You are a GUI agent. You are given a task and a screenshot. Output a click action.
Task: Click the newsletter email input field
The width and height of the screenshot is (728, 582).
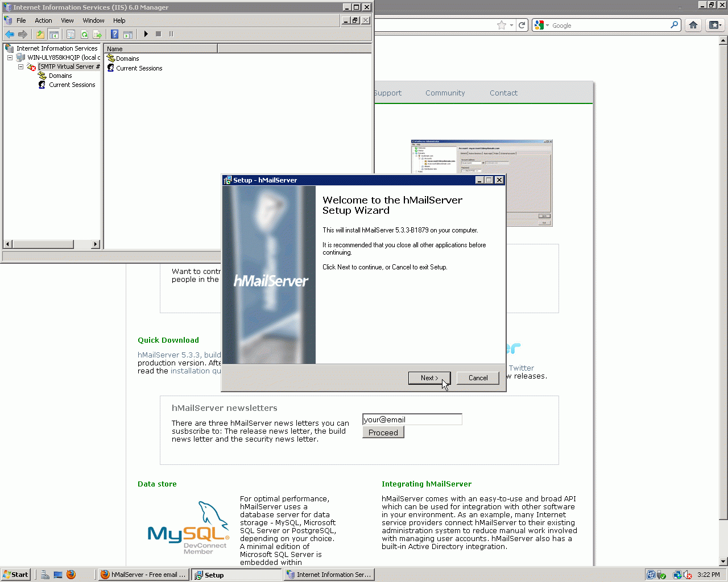coord(412,419)
